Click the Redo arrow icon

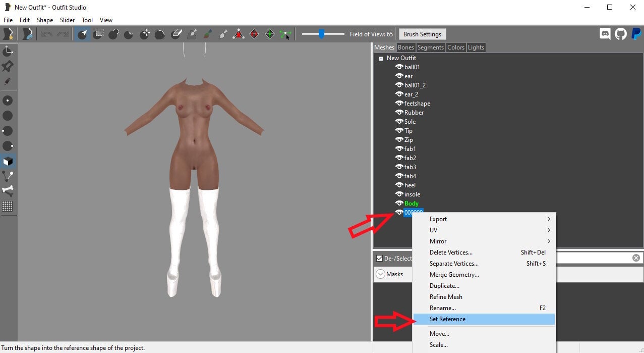click(63, 34)
